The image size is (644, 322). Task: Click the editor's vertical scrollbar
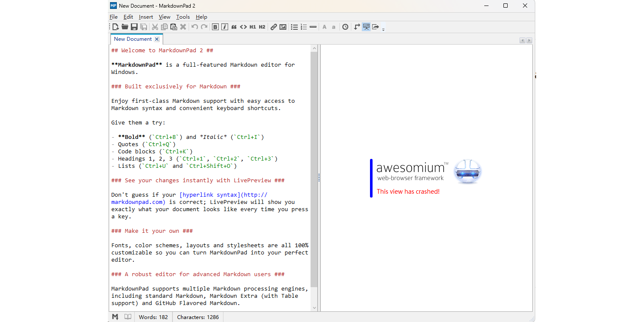point(314,170)
